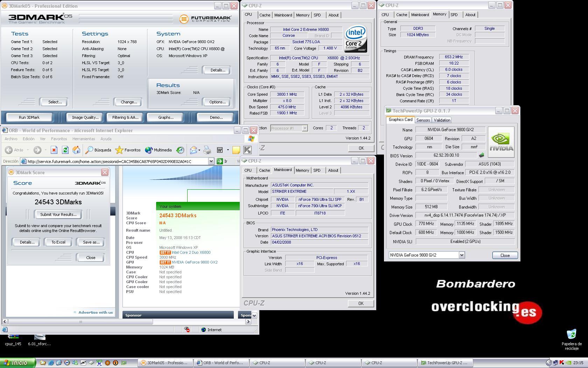The width and height of the screenshot is (588, 368).
Task: Click the K icon in the IE toolbar
Action: pyautogui.click(x=247, y=150)
